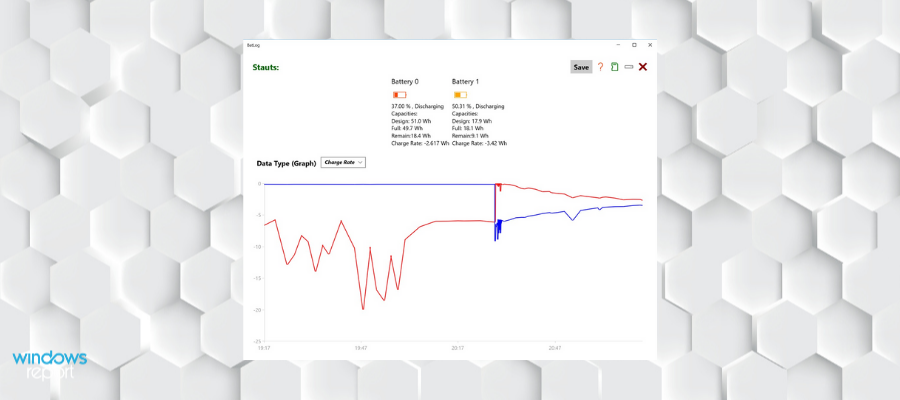This screenshot has height=400, width=900.
Task: Close the BatLog window from title bar
Action: coord(650,45)
